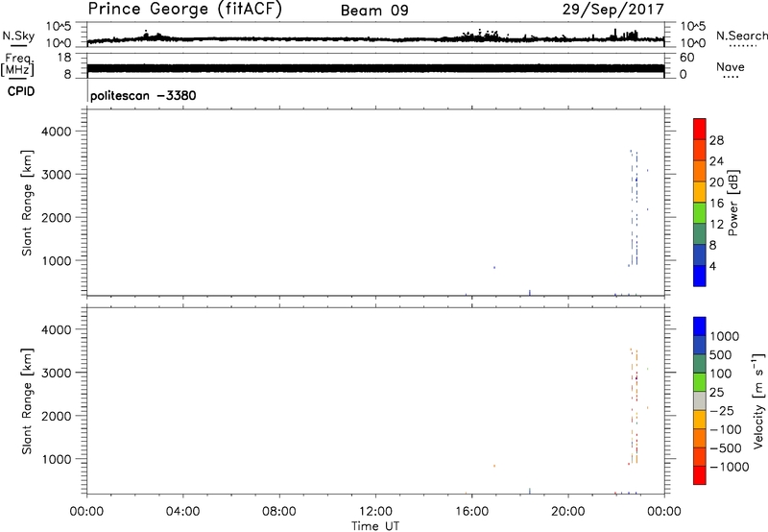Click the '12' label on the power colorbar
This screenshot has height=532, width=768.
point(716,225)
